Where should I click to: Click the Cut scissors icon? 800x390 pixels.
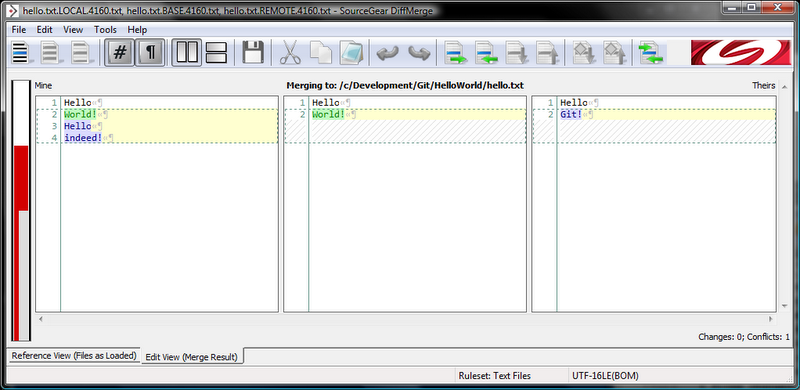(x=290, y=53)
